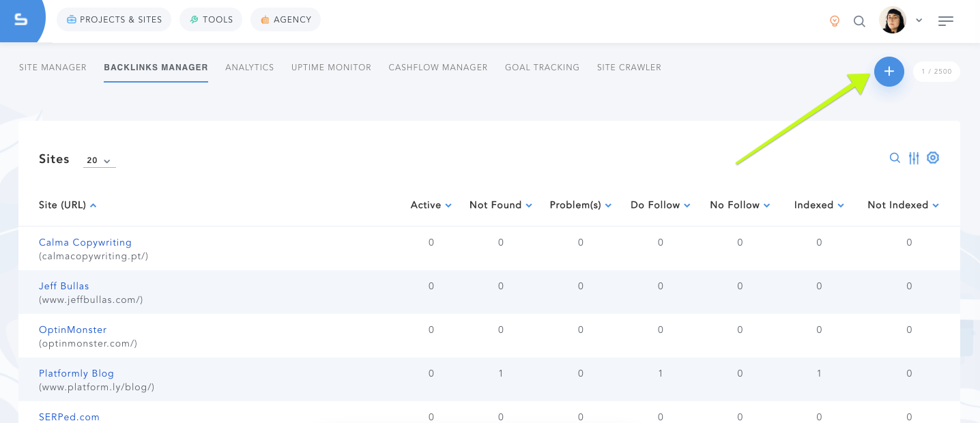Go to the Analytics tab

[250, 68]
